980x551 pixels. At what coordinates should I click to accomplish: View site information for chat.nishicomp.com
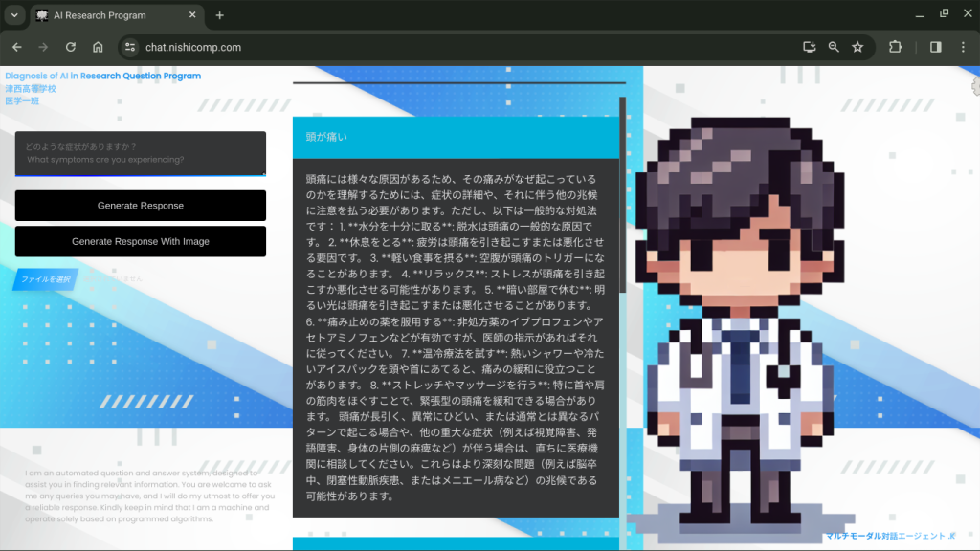pos(131,47)
